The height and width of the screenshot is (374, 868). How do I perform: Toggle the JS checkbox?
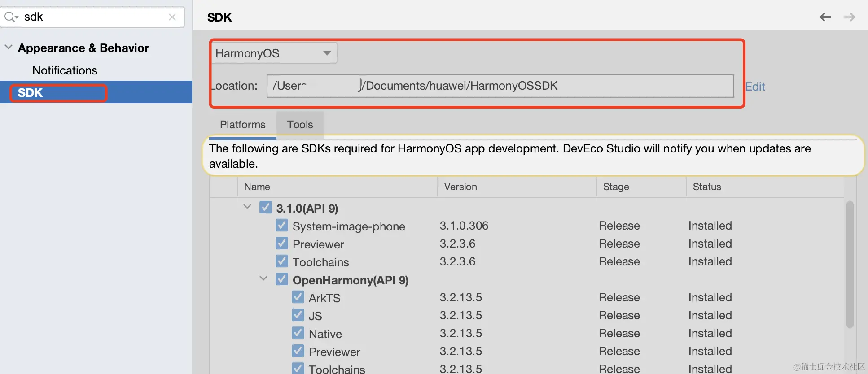click(298, 315)
